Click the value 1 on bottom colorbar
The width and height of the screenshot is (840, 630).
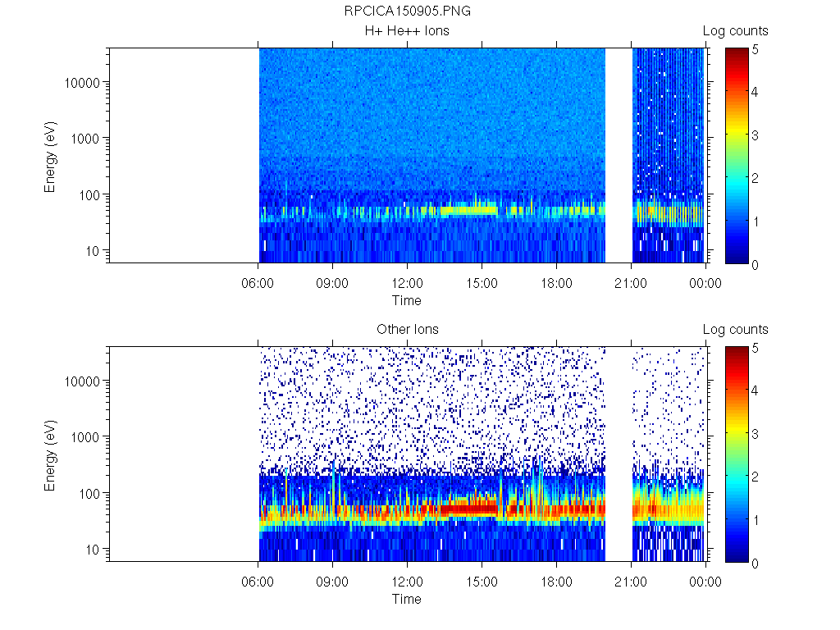[x=756, y=520]
